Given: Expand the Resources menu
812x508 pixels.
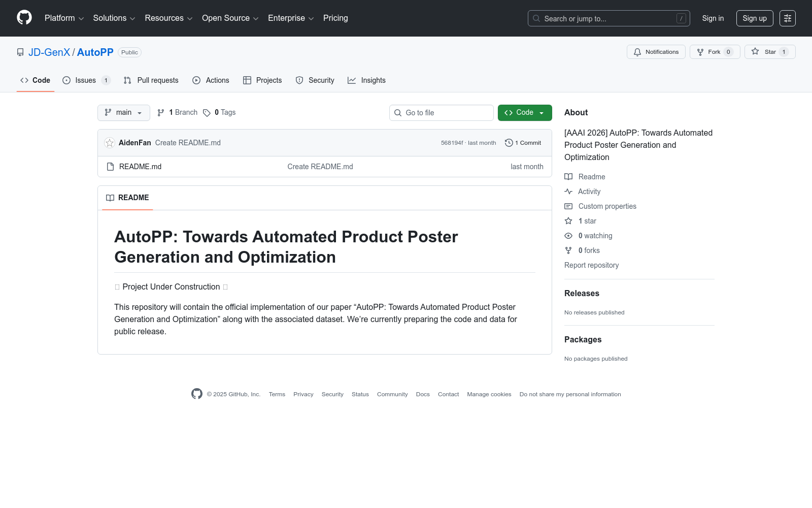Looking at the screenshot, I should coord(168,18).
